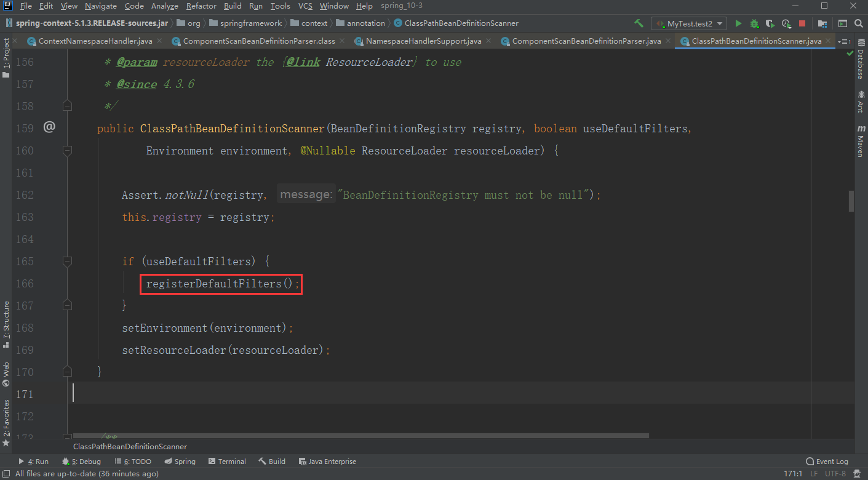Screen dimensions: 868x480
Task: Click cursor position 171:1 in status bar
Action: [793, 474]
